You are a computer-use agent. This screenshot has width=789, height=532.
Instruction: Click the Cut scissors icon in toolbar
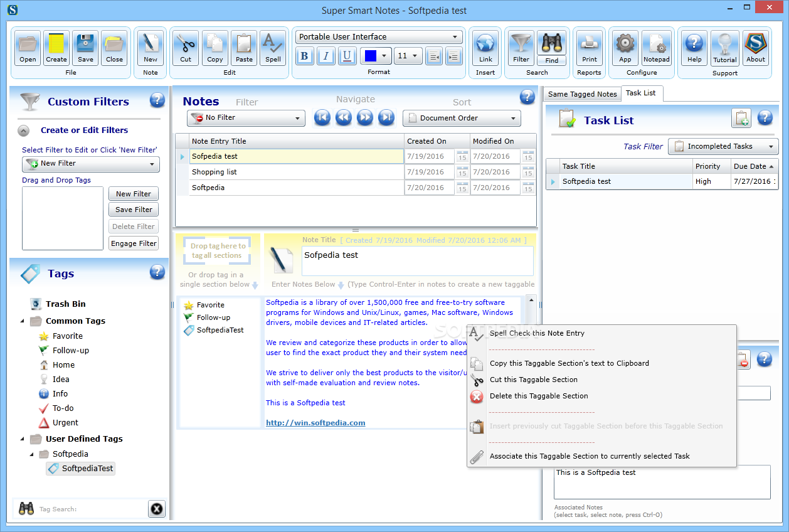186,48
